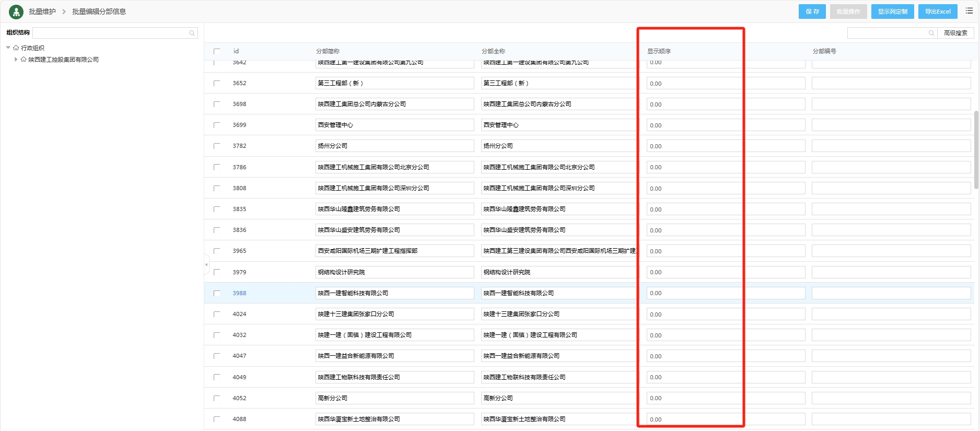Click the magnifier icon in the table search box

tap(931, 33)
